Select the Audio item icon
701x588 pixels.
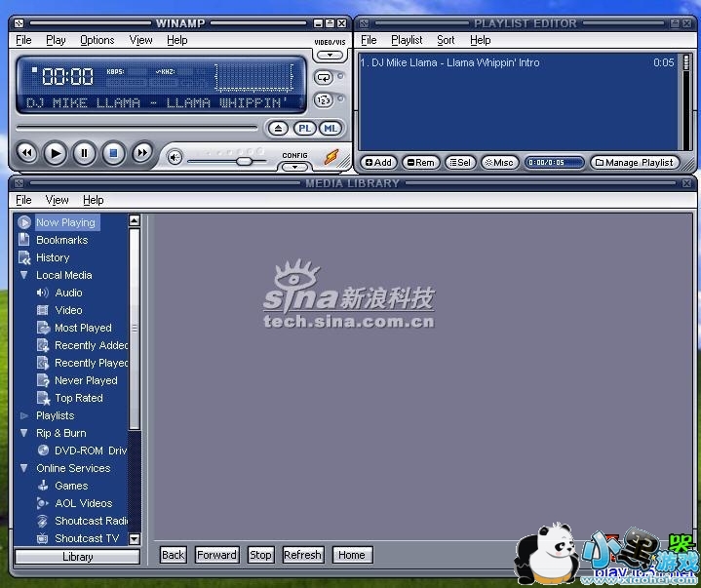coord(42,293)
